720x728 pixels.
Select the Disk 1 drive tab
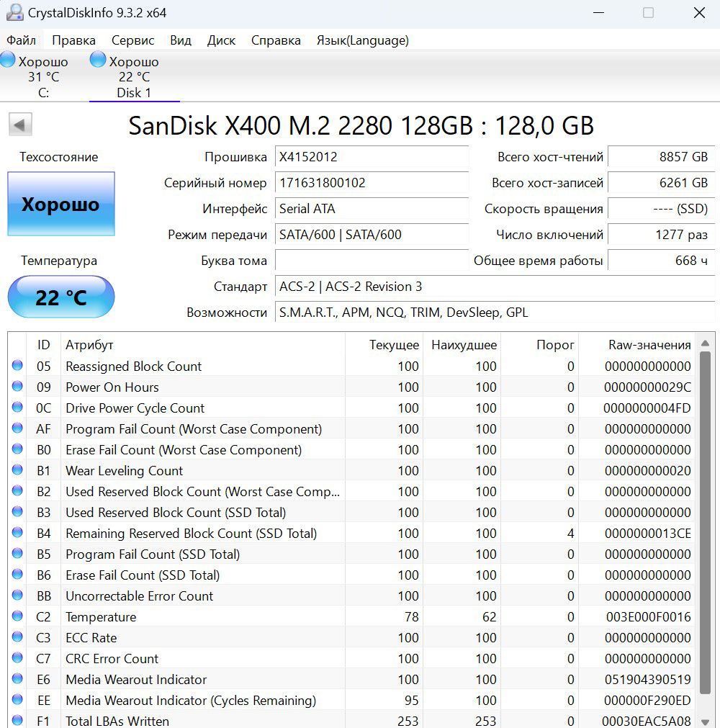click(x=134, y=76)
